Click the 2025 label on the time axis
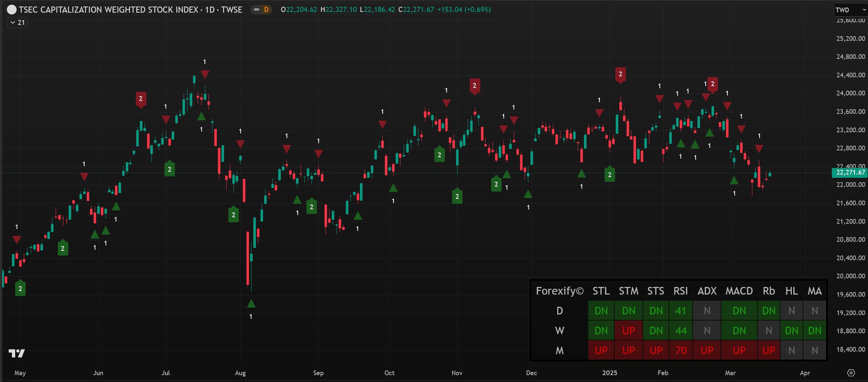868x382 pixels. (610, 373)
